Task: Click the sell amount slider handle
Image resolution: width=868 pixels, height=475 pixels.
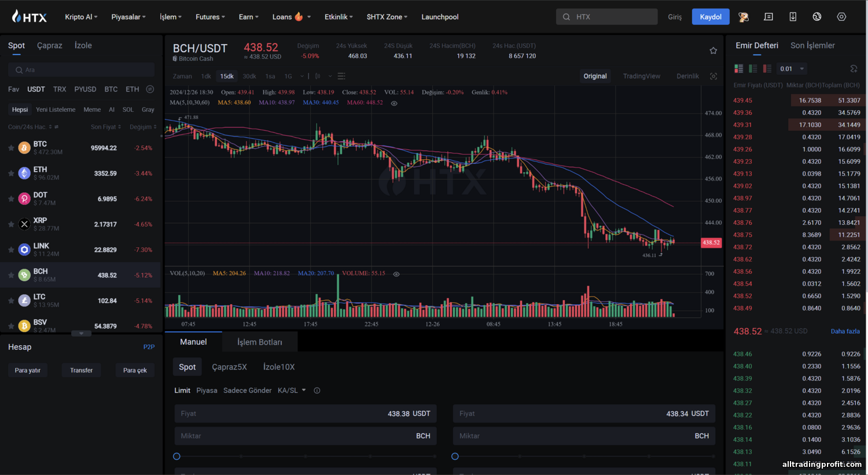Action: tap(455, 456)
